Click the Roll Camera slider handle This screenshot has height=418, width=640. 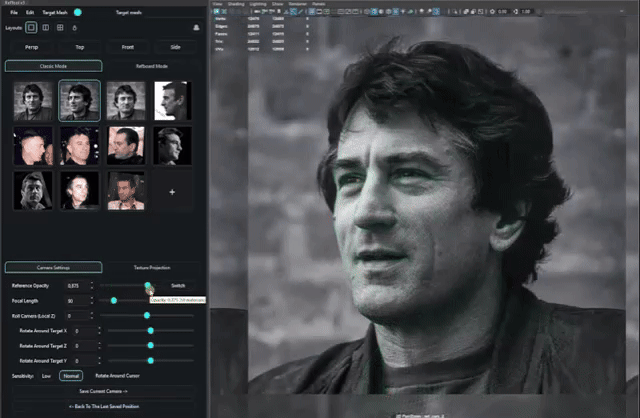147,315
